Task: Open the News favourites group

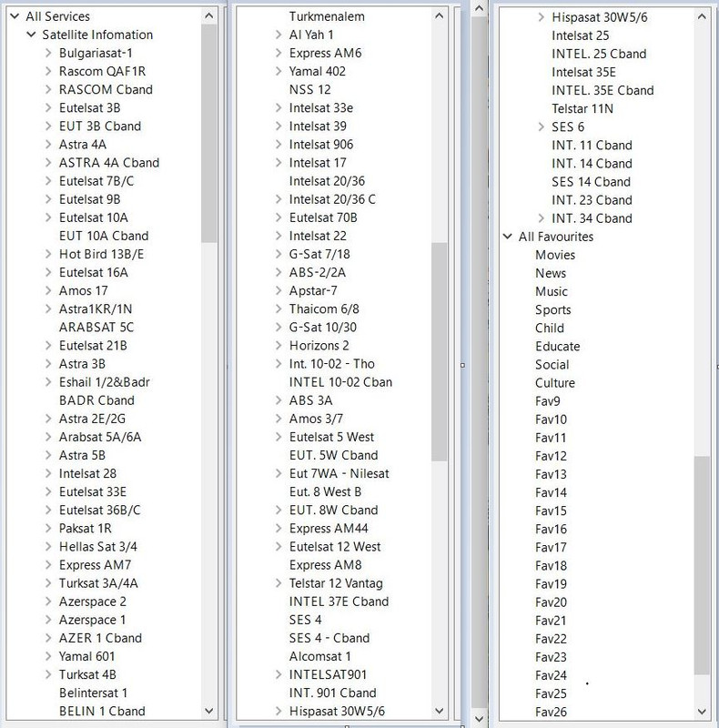Action: 551,273
